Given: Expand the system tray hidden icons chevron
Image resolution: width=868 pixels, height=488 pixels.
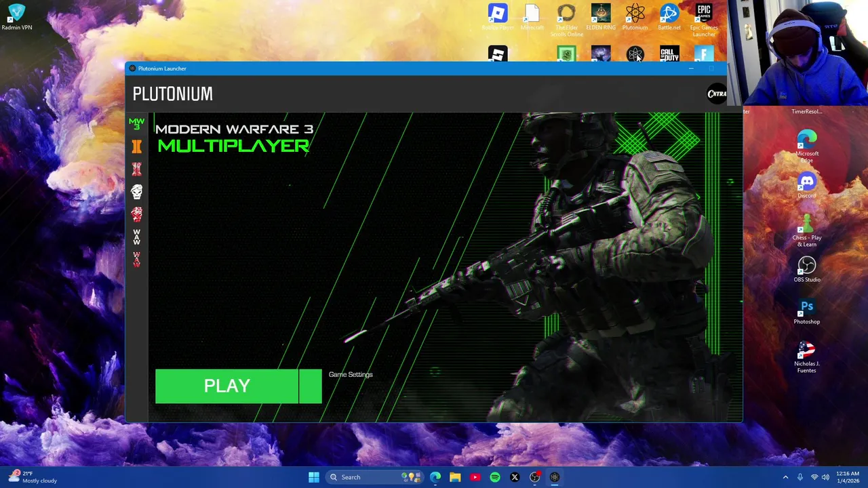Looking at the screenshot, I should click(x=785, y=477).
